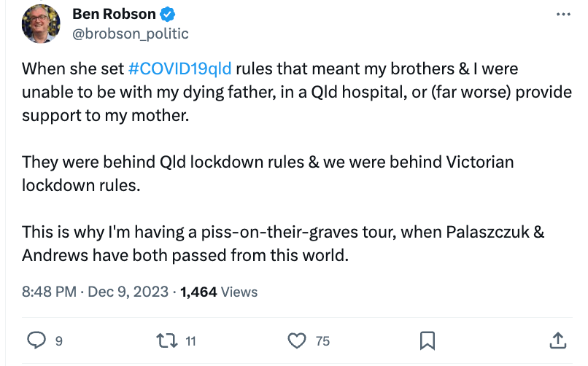Click the paragraph mentioning Palaszczuk & Andrews
This screenshot has height=366, width=588.
pyautogui.click(x=283, y=244)
